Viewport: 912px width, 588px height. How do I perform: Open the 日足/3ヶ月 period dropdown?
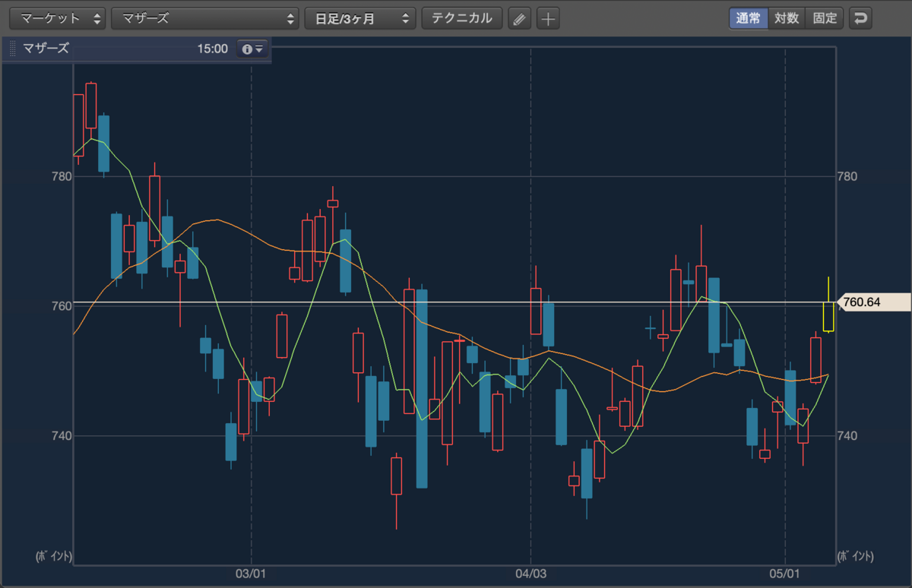click(360, 18)
